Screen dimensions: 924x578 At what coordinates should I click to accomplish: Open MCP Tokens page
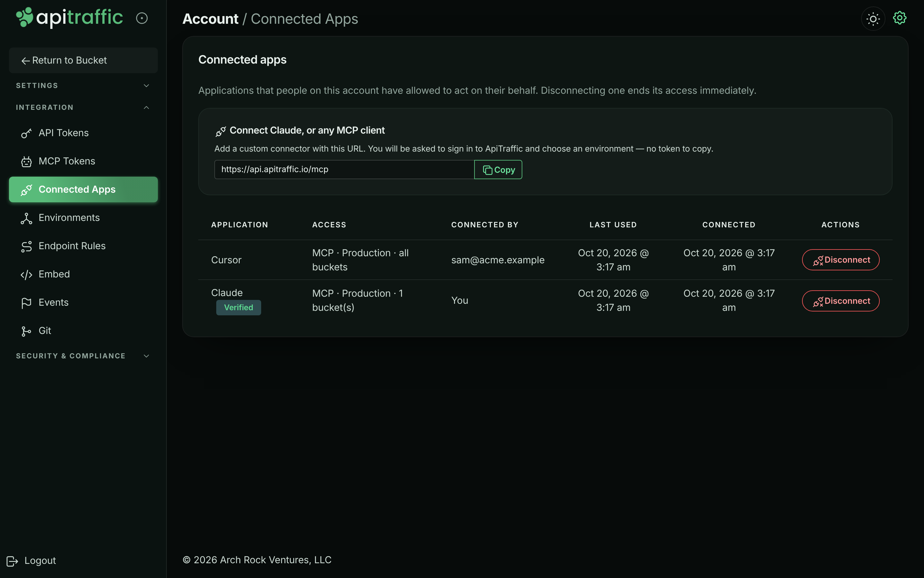(83, 161)
